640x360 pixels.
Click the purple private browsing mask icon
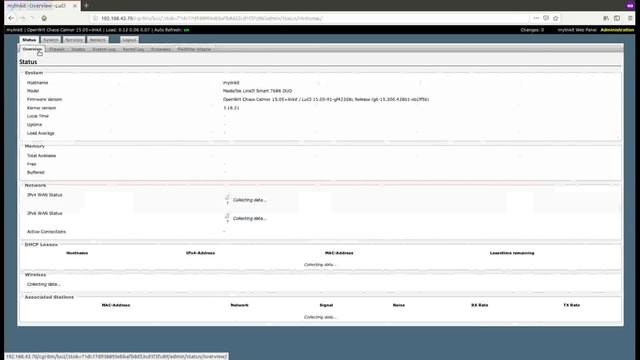630,6
